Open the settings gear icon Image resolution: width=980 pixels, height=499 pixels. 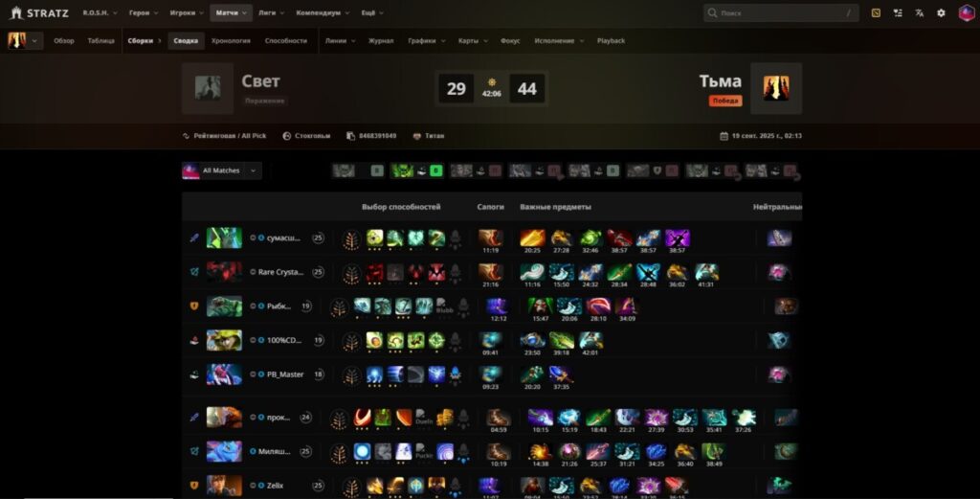click(x=941, y=12)
